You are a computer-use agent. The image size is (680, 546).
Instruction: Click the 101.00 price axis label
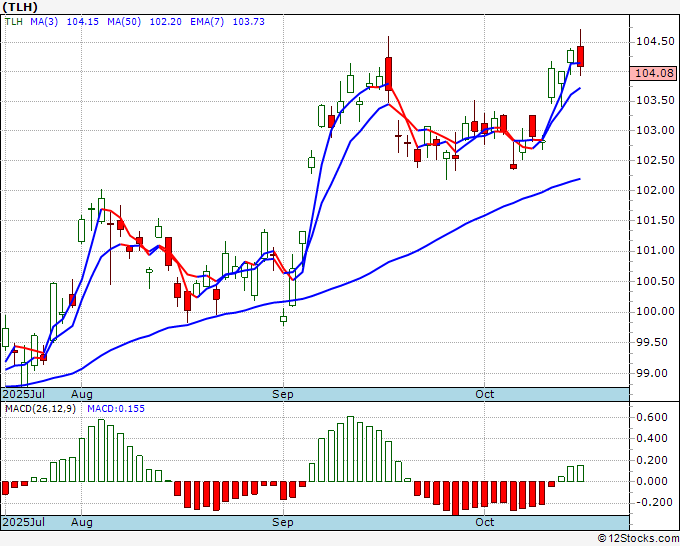pyautogui.click(x=655, y=251)
